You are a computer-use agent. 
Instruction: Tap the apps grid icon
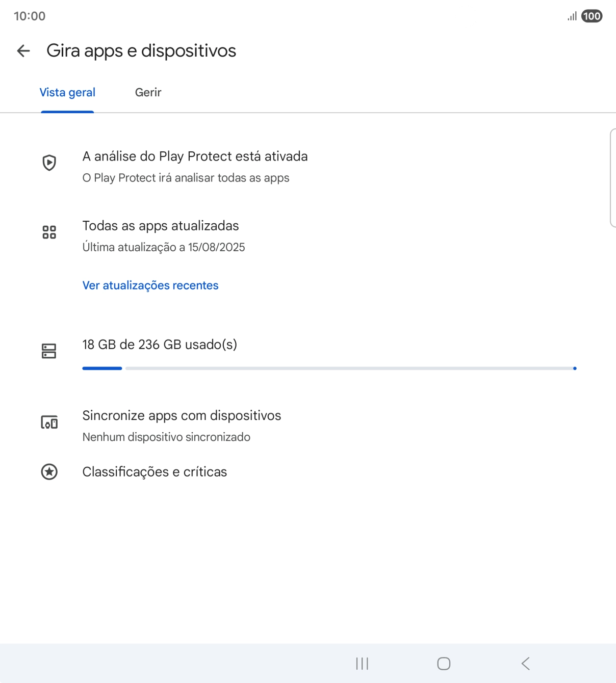pyautogui.click(x=49, y=232)
